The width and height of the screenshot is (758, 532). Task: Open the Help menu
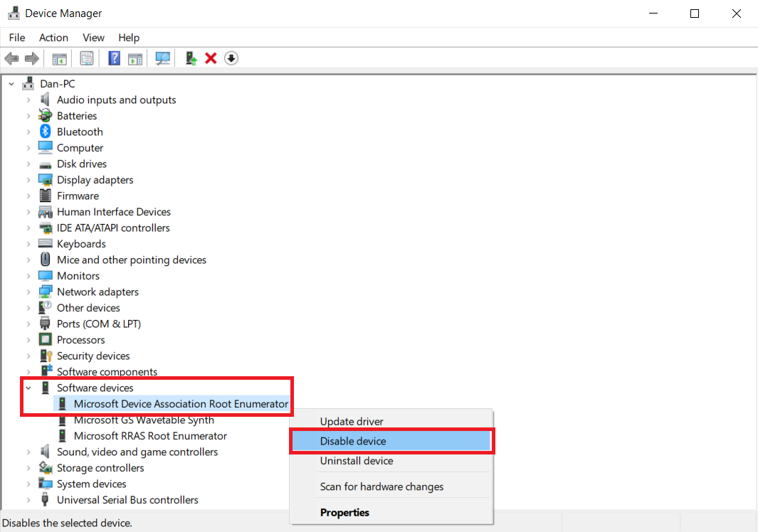click(129, 37)
